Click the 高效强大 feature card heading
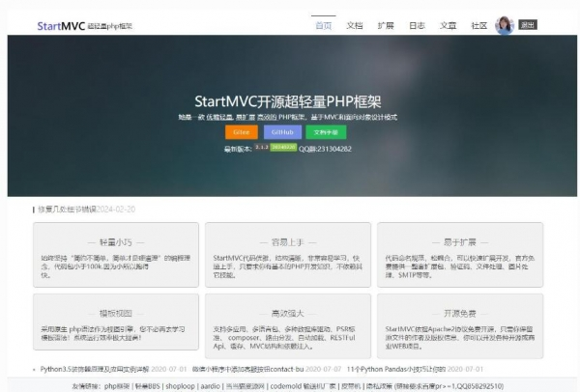The width and height of the screenshot is (580, 392). pos(287,313)
